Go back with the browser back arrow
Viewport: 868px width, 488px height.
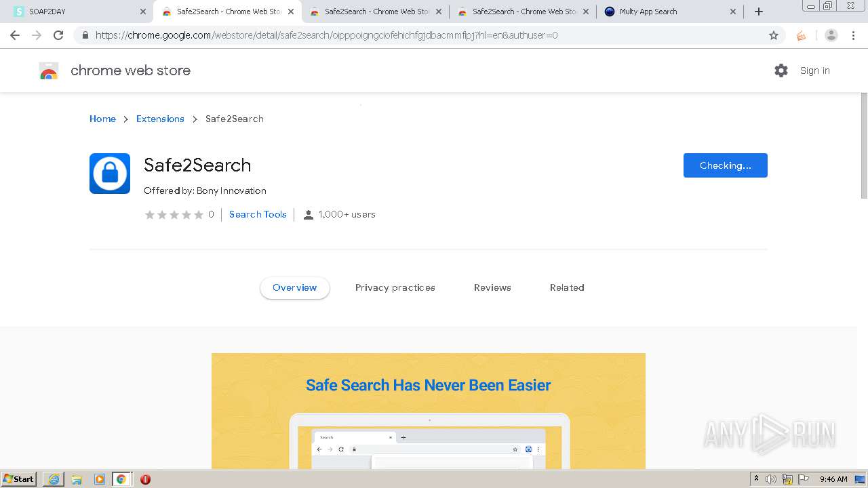(15, 35)
